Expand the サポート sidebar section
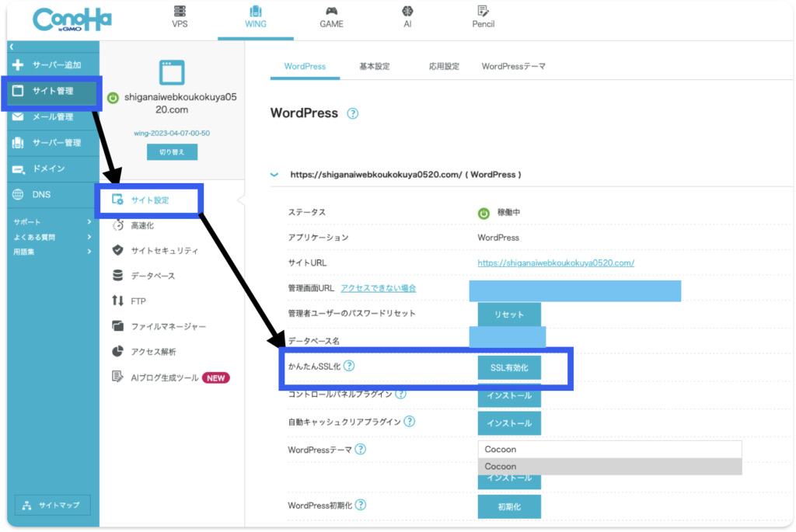 89,222
